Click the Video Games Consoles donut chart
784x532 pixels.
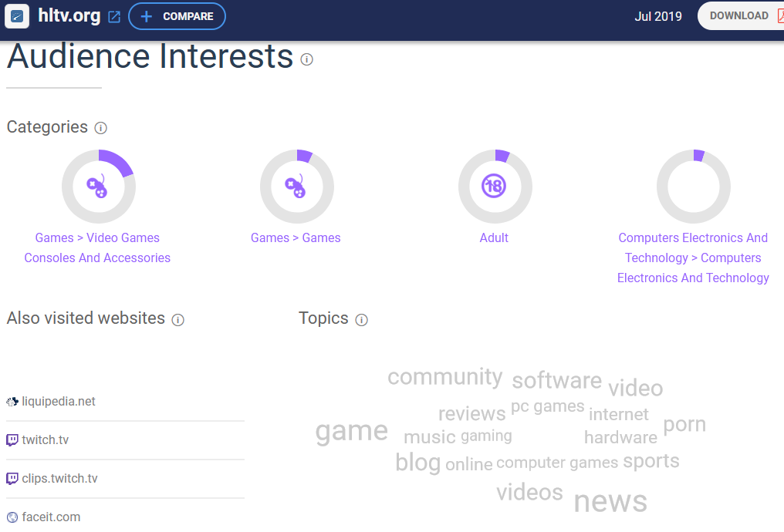99,187
